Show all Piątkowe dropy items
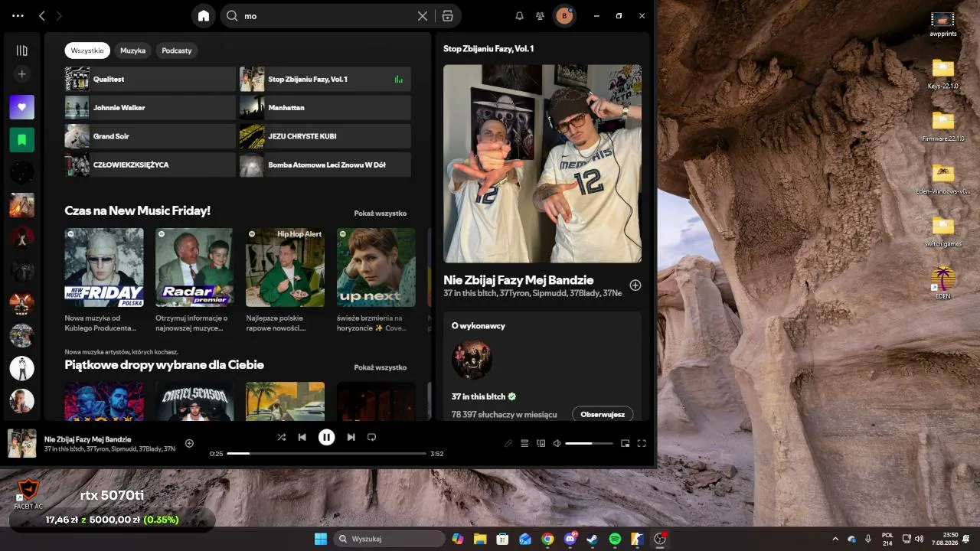Image resolution: width=980 pixels, height=551 pixels. [380, 367]
